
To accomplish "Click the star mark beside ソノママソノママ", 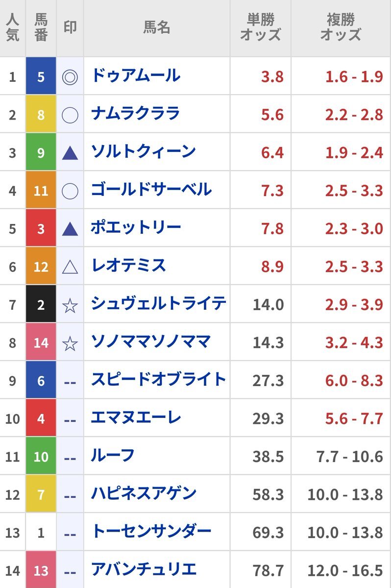I will (70, 343).
